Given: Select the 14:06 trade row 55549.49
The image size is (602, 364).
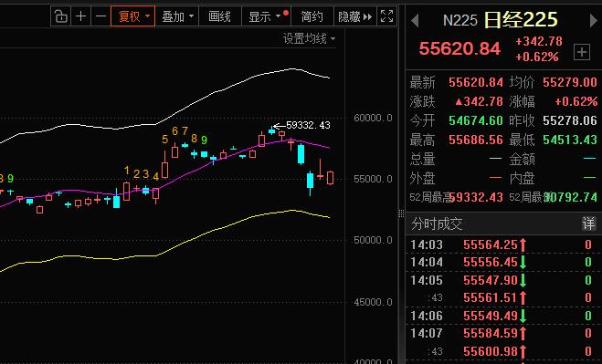Looking at the screenshot, I should pyautogui.click(x=503, y=316).
